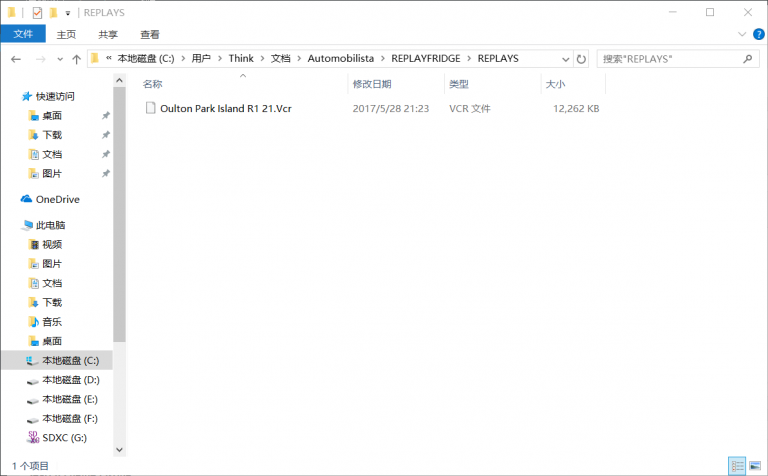Click the Oulton Park file's blank document icon
Image resolution: width=768 pixels, height=476 pixels.
151,108
